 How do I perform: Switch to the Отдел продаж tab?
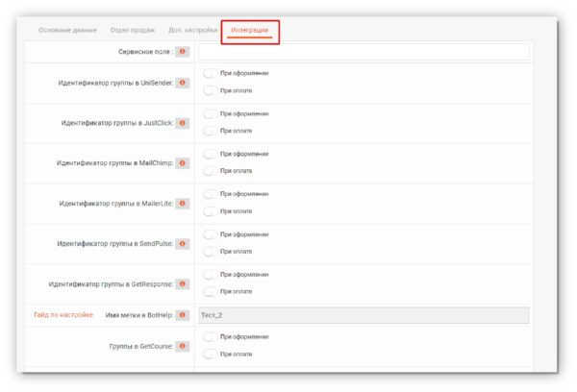tap(133, 30)
